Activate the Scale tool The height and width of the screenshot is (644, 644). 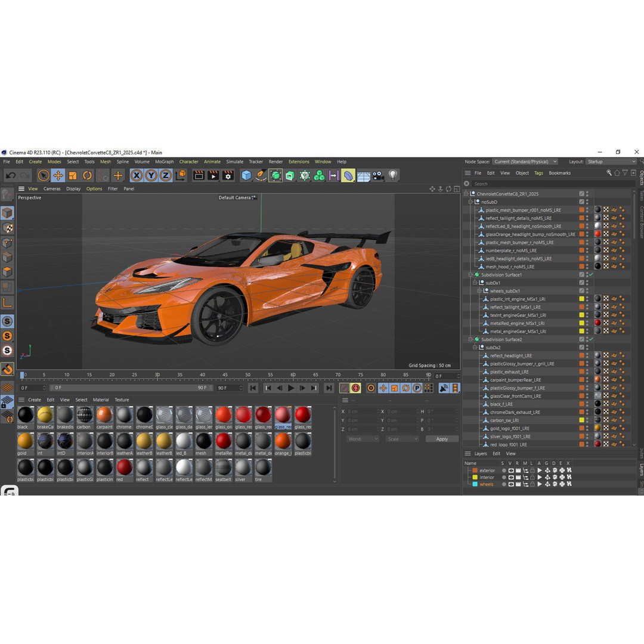pyautogui.click(x=73, y=176)
